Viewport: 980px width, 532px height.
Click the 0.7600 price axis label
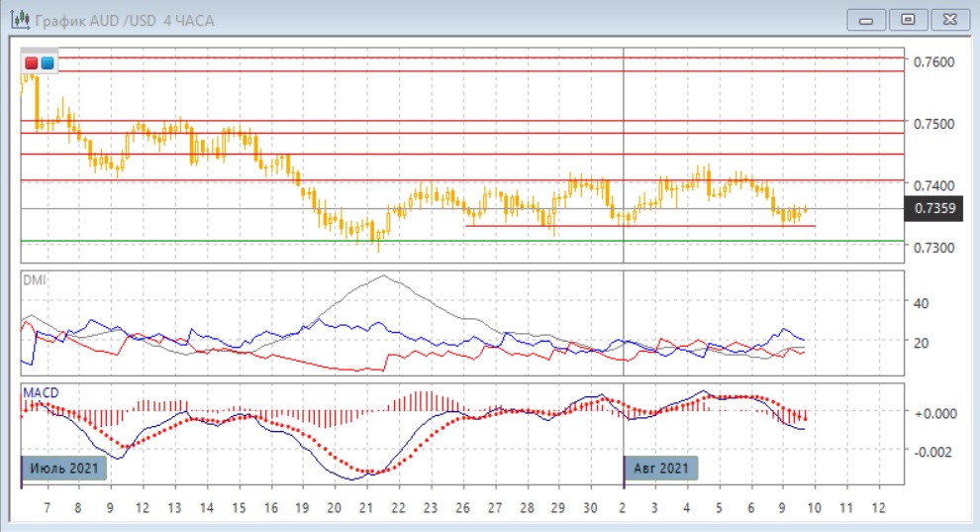(933, 61)
